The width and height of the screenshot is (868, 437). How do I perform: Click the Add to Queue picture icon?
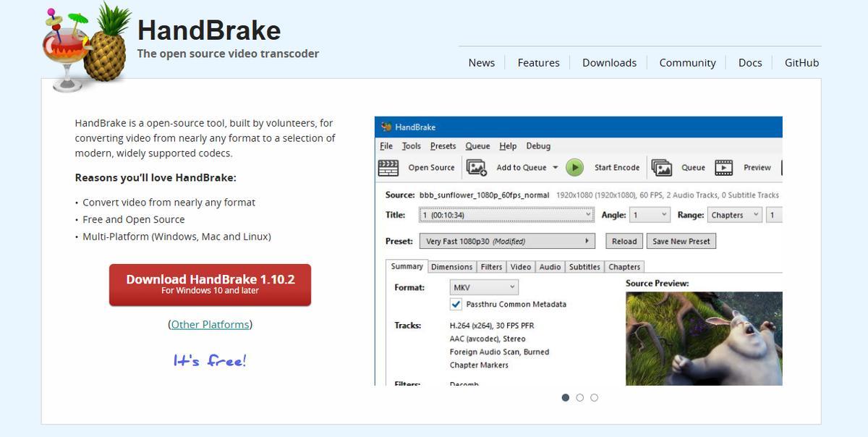coord(476,168)
